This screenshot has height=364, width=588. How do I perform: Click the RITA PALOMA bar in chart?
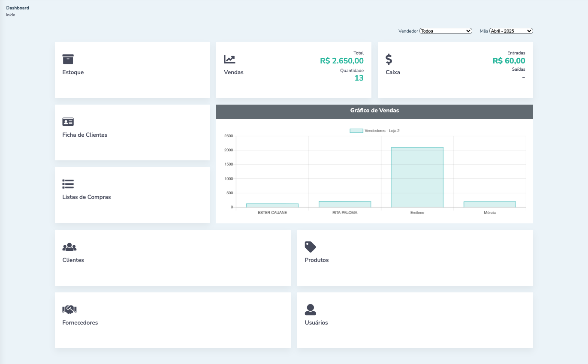tap(345, 204)
